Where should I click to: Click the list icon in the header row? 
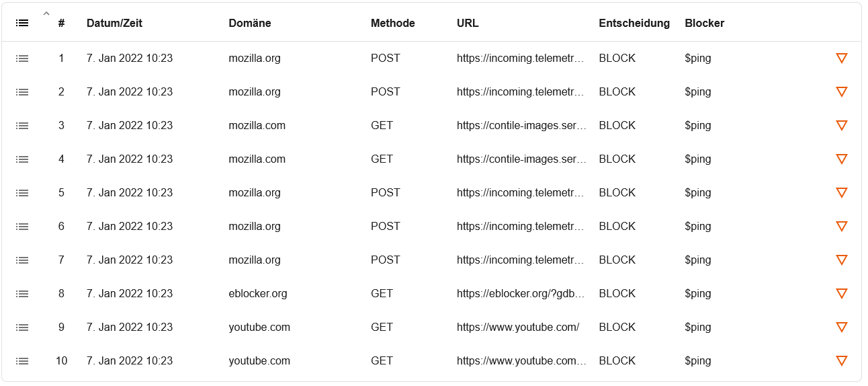(22, 23)
